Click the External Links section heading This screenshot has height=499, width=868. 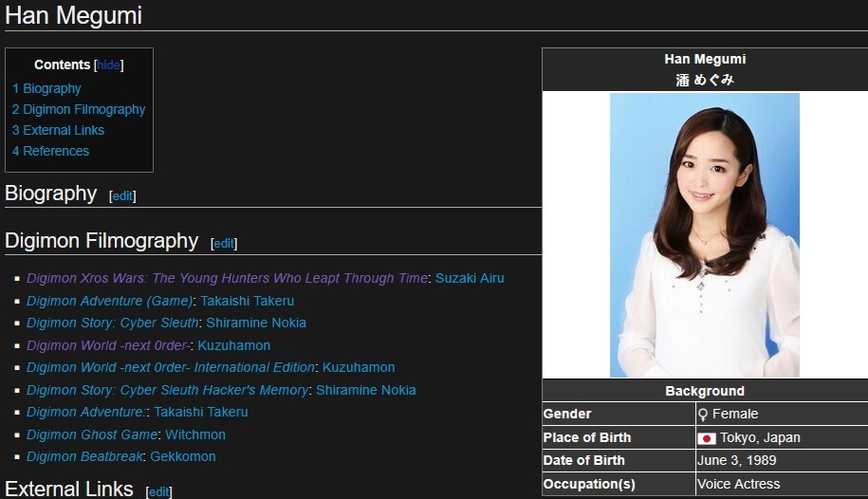tap(69, 489)
